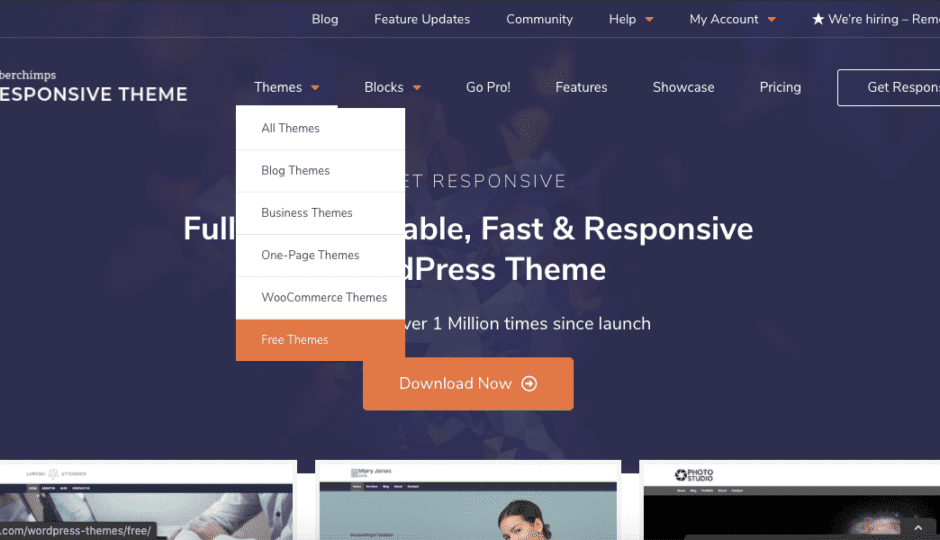Select All Themes from dropdown
Image resolution: width=940 pixels, height=540 pixels.
[x=320, y=128]
